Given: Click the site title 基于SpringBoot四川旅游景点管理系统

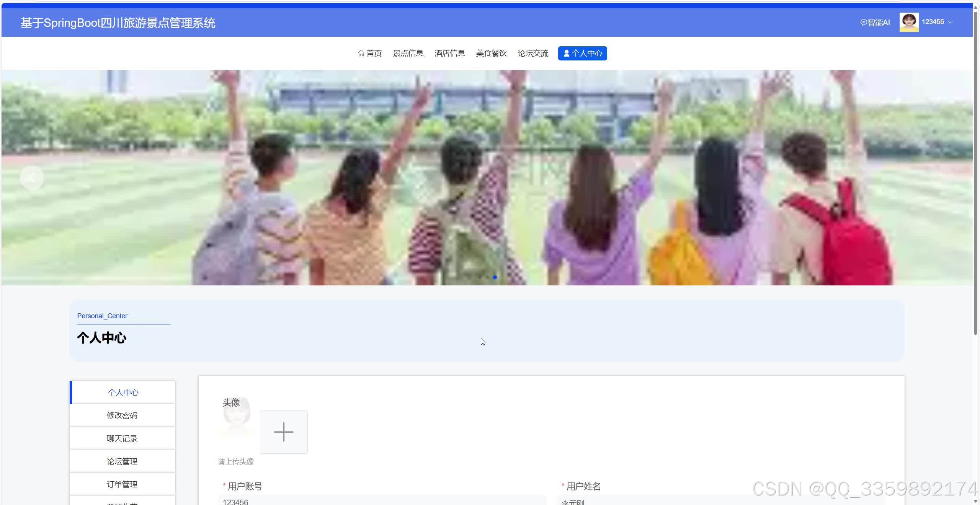Looking at the screenshot, I should coord(118,23).
